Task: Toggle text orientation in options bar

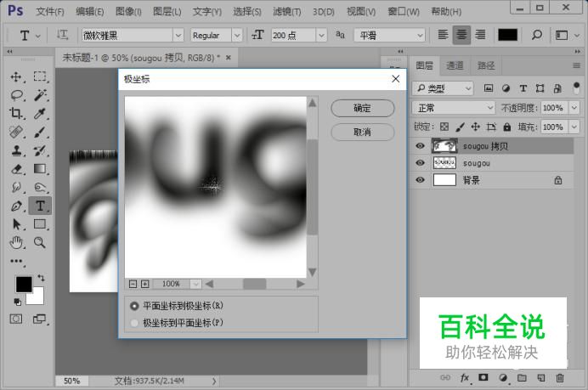Action: [62, 35]
